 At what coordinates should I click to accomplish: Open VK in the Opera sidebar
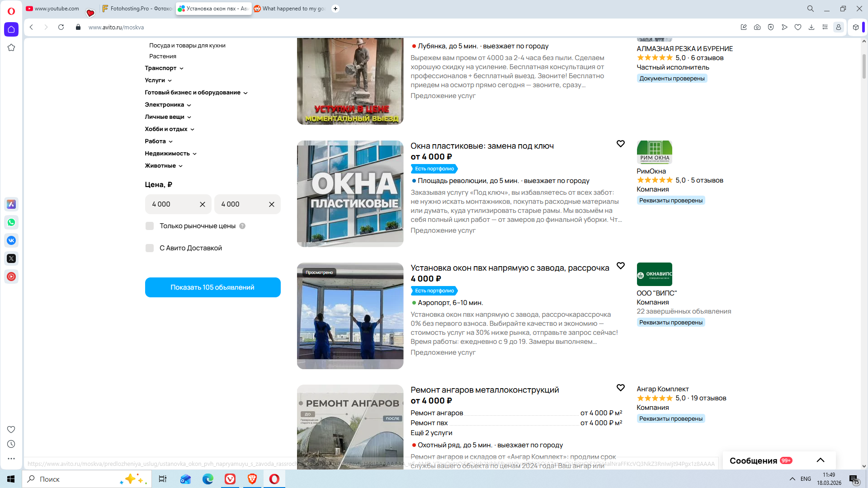[11, 240]
